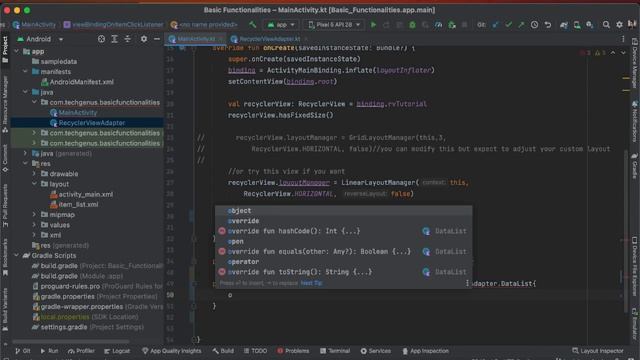Open the Build tool window tab

pos(223,351)
